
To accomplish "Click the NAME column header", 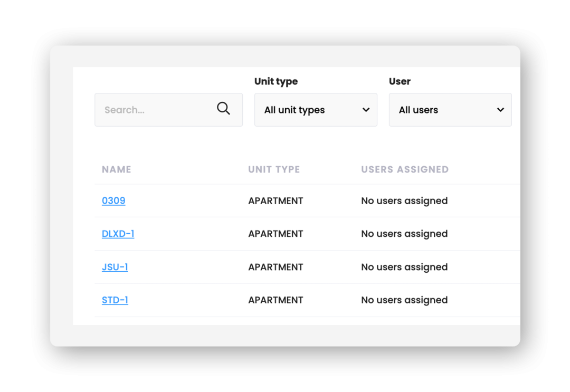I will pyautogui.click(x=116, y=169).
